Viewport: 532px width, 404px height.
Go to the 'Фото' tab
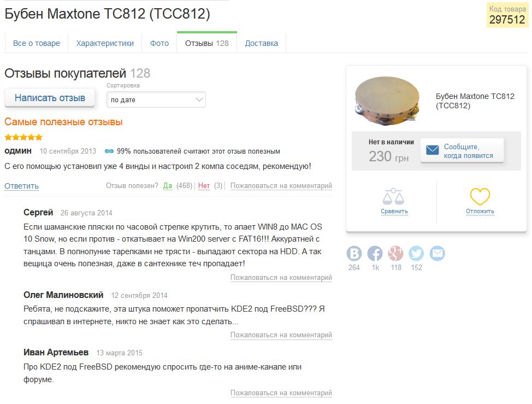[159, 43]
